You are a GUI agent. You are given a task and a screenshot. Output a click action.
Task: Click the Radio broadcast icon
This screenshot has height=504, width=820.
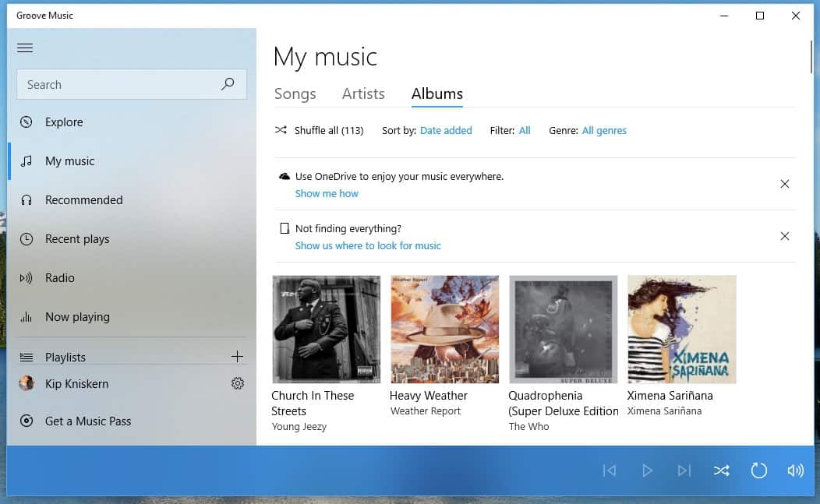(x=27, y=277)
